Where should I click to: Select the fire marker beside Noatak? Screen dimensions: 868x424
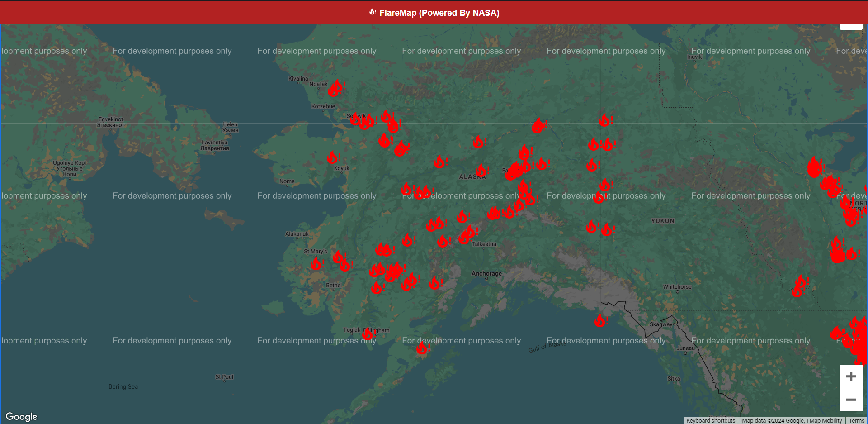pyautogui.click(x=336, y=88)
